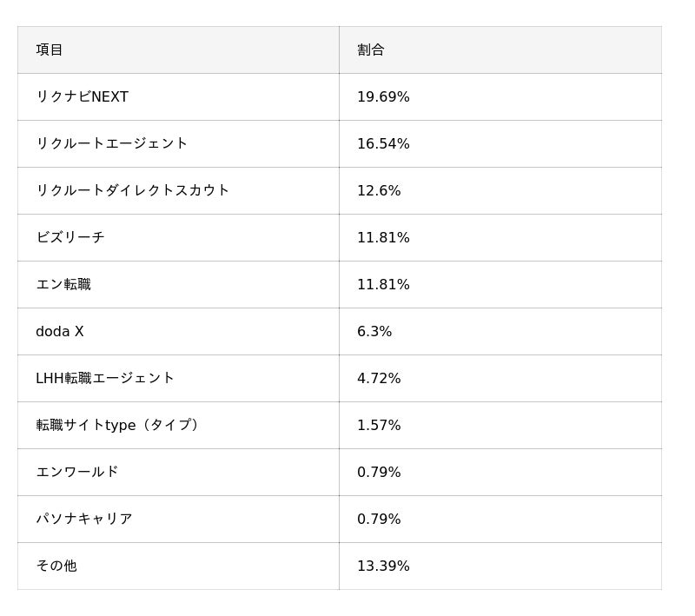Click the 16.54% percentage cell

coord(383,143)
